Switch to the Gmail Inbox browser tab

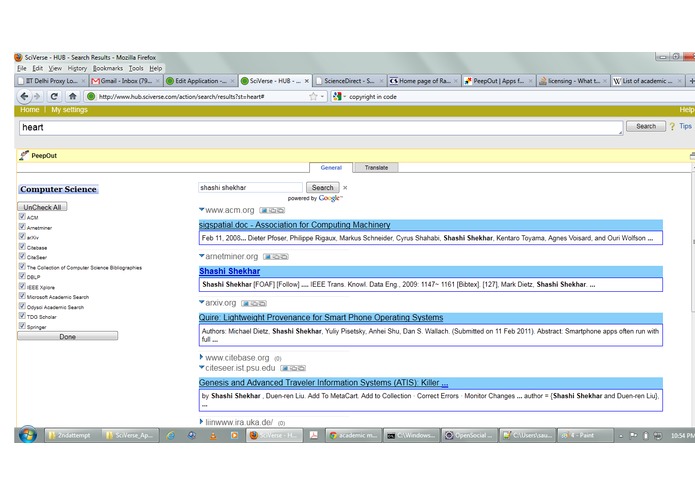[x=126, y=81]
